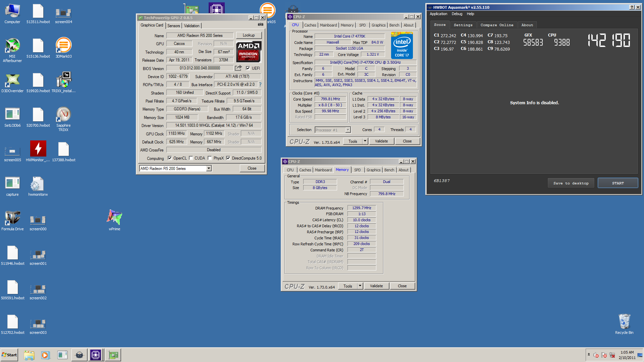Image resolution: width=644 pixels, height=362 pixels.
Task: Click the help question mark in Aquamark title bar
Action: [632, 7]
